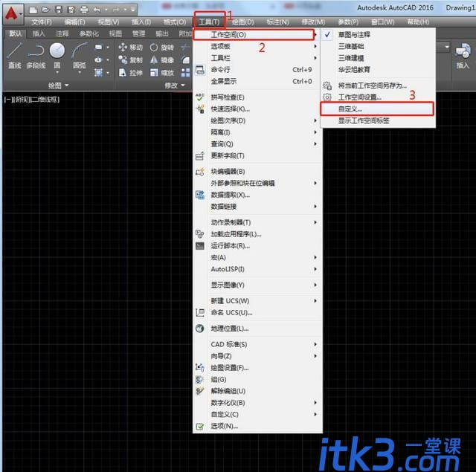Click the [俯视] view control label
This screenshot has height=472, width=476.
click(x=21, y=99)
